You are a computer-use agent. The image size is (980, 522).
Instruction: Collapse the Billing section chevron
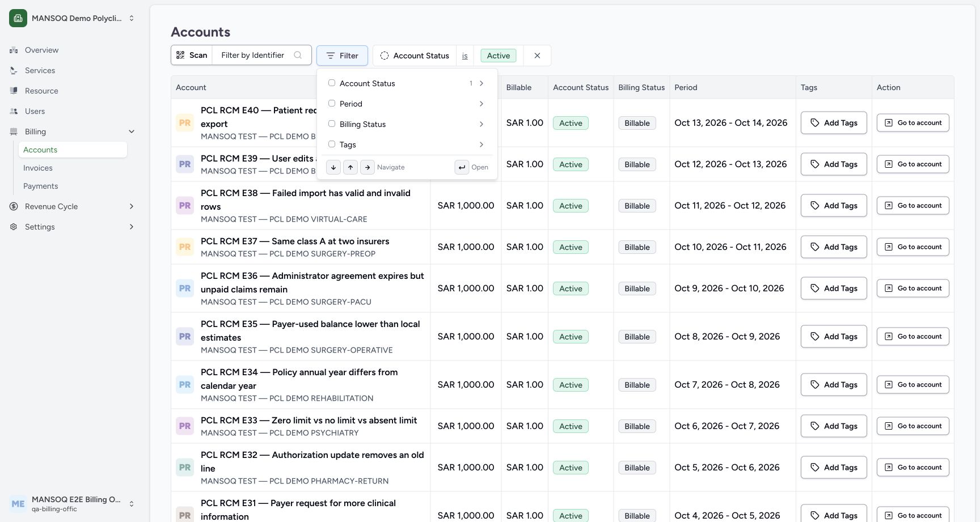[x=132, y=131]
